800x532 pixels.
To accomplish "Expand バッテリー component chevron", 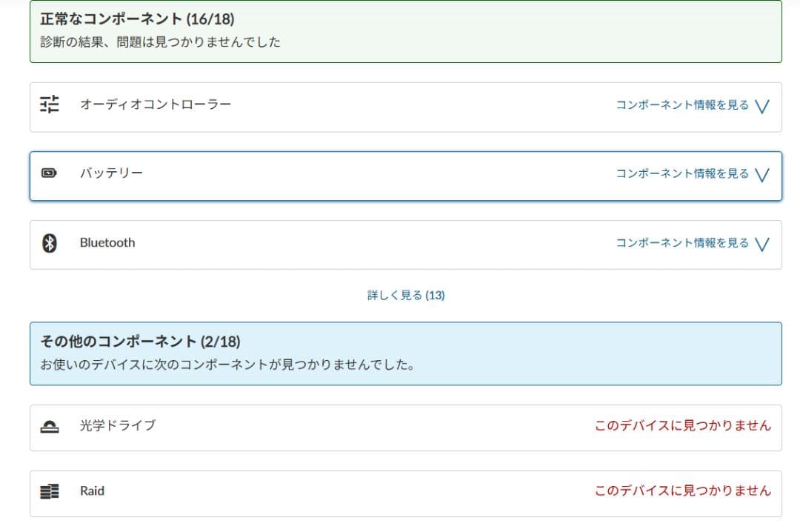I will tap(762, 175).
